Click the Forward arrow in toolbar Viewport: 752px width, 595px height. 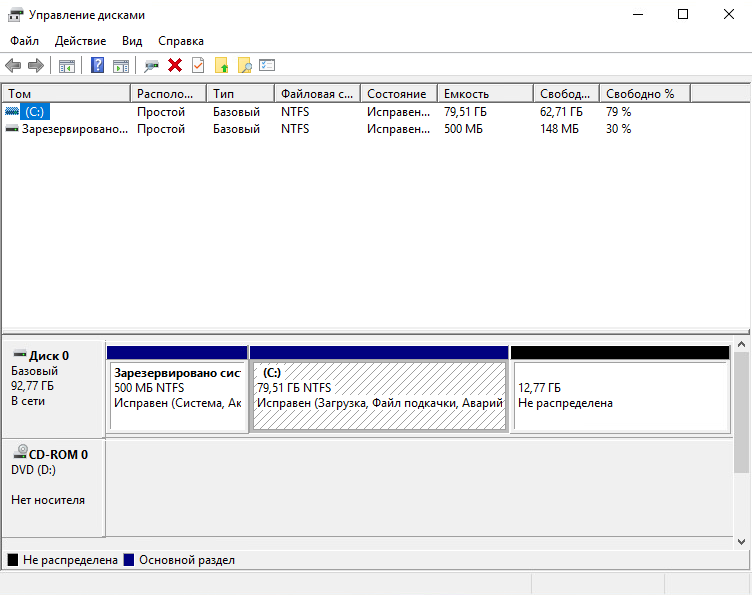click(36, 65)
